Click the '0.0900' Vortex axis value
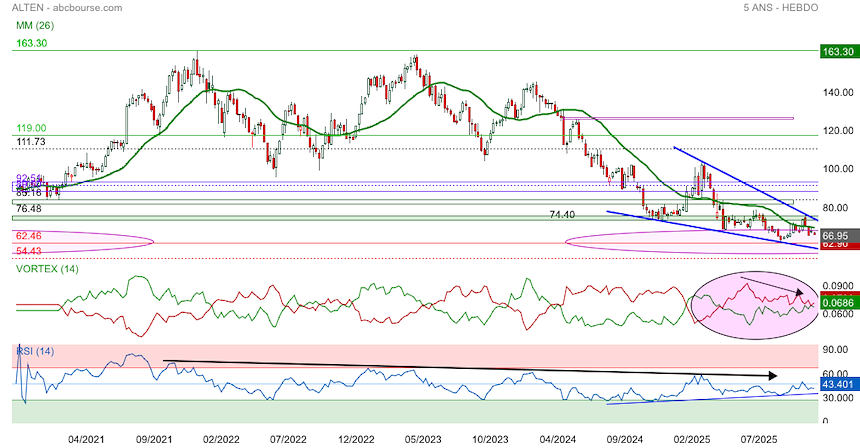 point(838,286)
